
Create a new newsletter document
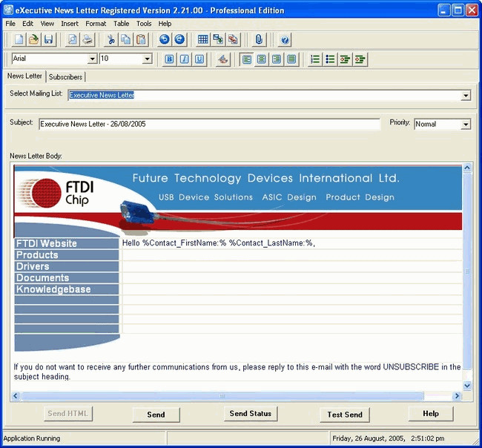tap(19, 39)
